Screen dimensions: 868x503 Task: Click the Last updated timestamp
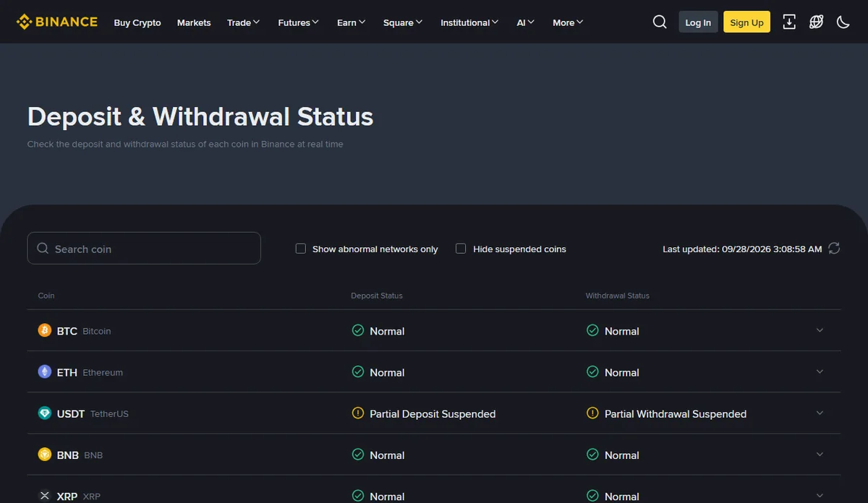pyautogui.click(x=742, y=249)
